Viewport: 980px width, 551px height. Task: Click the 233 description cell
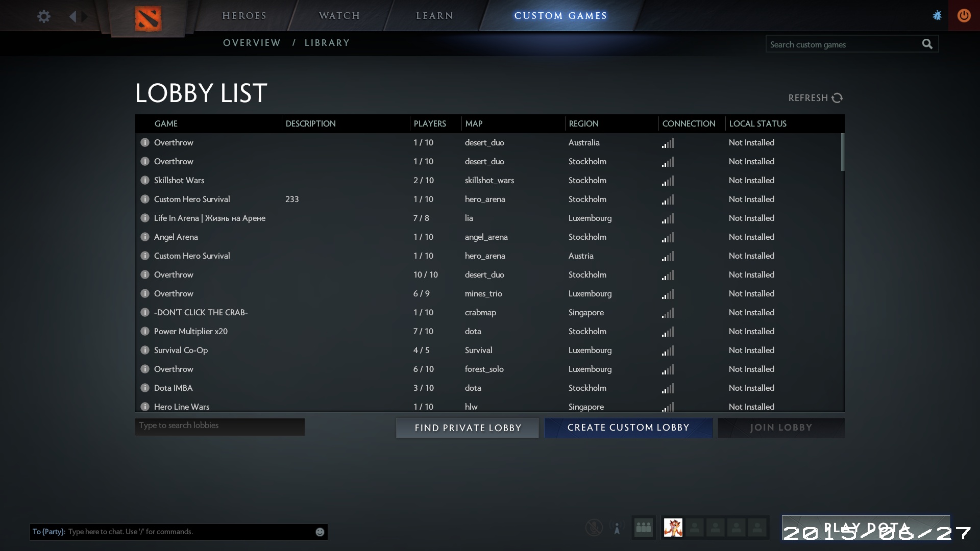pos(292,199)
